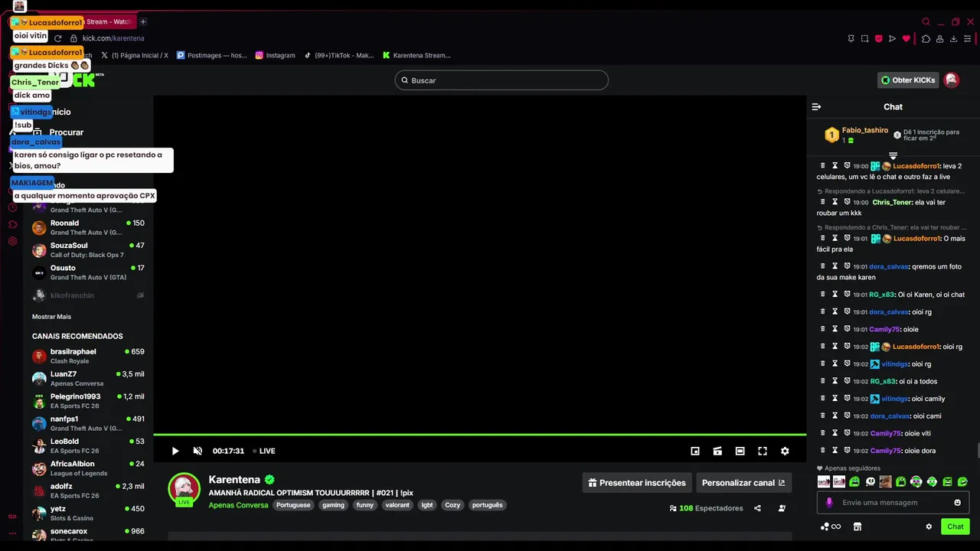This screenshot has height=551, width=980.
Task: Timeout RG_x83 on 'Oi oi Karen' message
Action: 835,294
